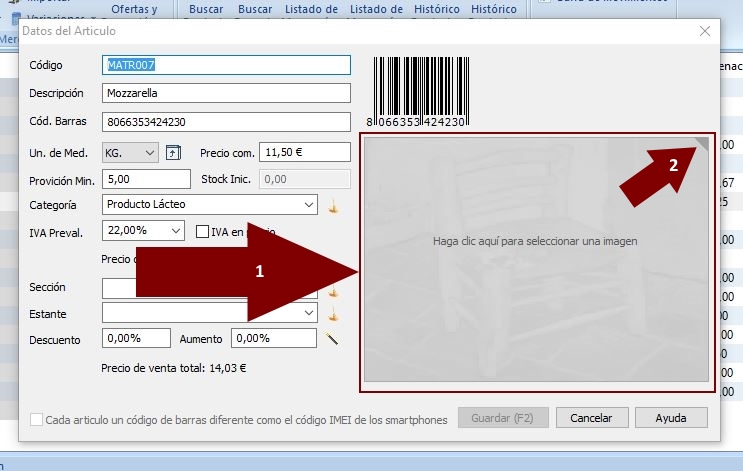Click the Código field containing MATR007

point(227,65)
